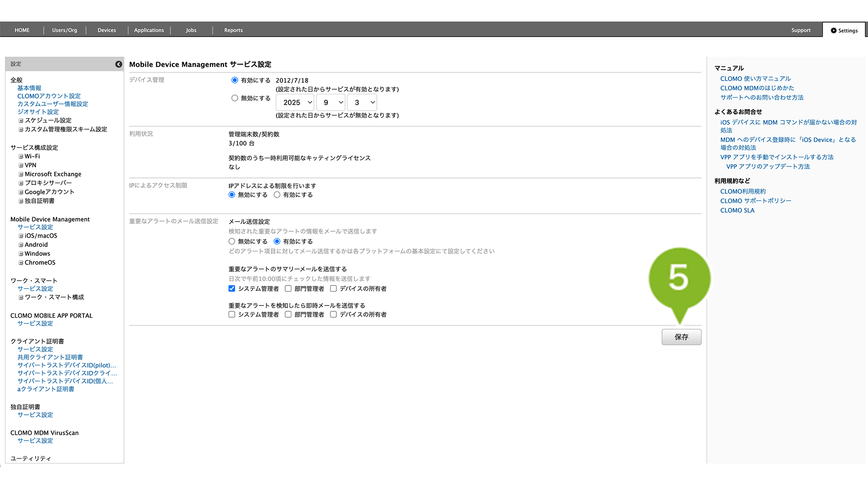Viewport: 868px width, 488px height.
Task: Select 無効にする radio for デバイス管理
Action: click(235, 98)
